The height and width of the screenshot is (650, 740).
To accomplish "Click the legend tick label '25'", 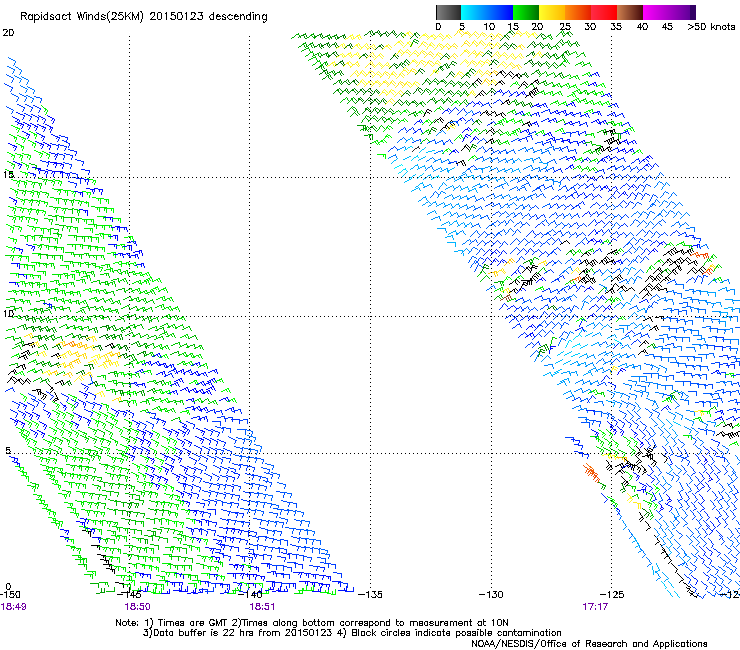I will (x=565, y=27).
